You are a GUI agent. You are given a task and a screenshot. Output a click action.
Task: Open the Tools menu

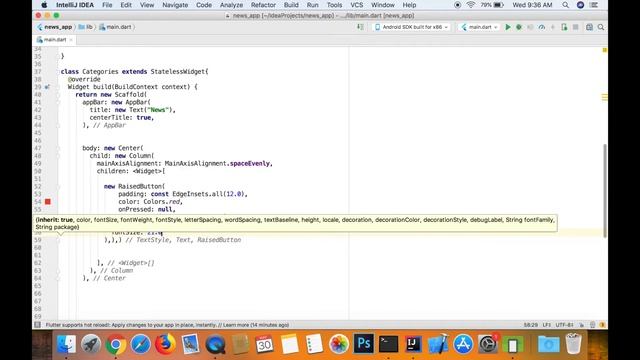point(334,5)
